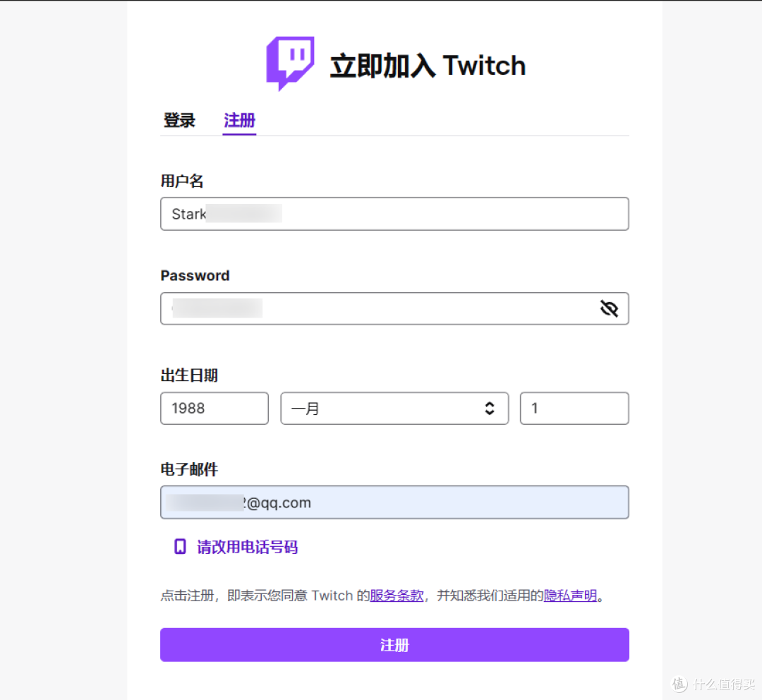Screen dimensions: 762x700
Task: Focus the Password input field
Action: pyautogui.click(x=394, y=308)
